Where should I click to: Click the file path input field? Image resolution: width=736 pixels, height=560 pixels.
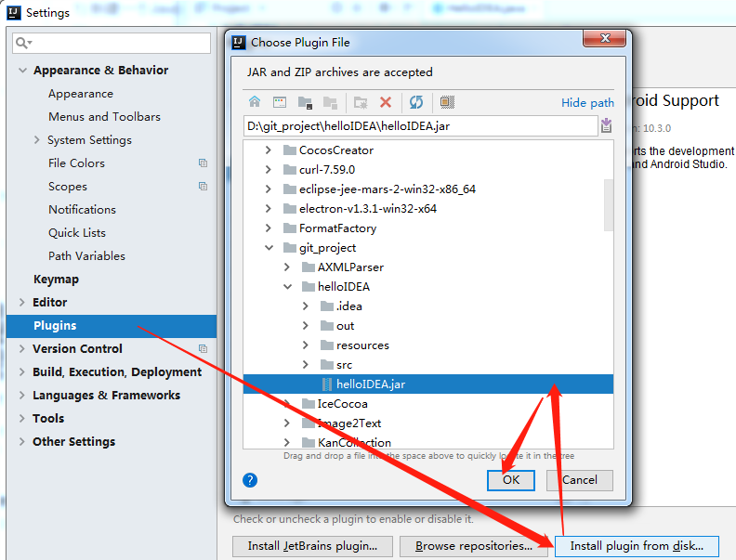click(421, 126)
